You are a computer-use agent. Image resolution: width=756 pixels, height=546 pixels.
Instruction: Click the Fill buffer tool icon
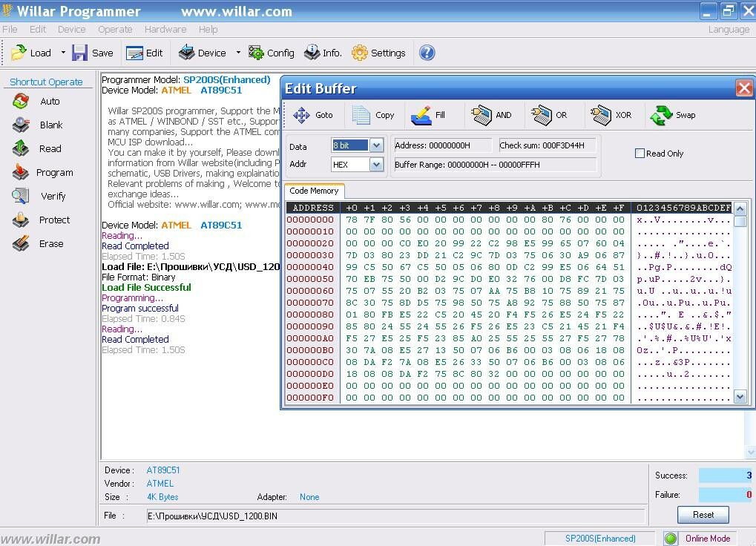421,115
